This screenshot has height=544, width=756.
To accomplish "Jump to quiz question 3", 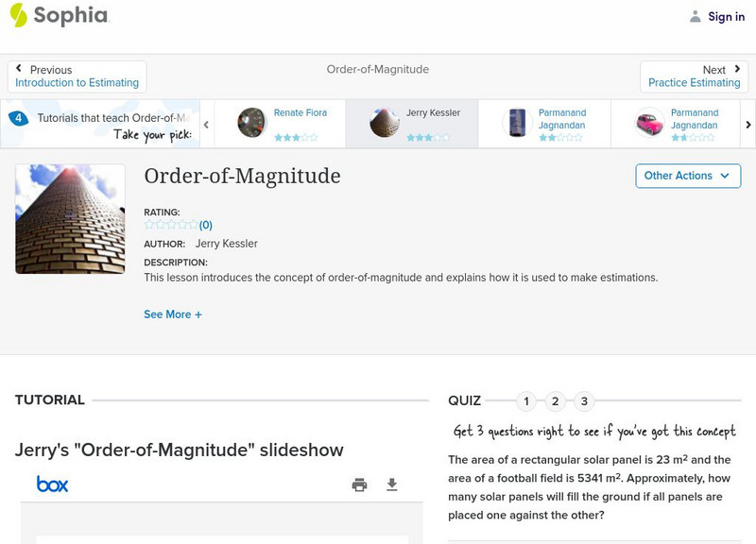I will [x=584, y=401].
